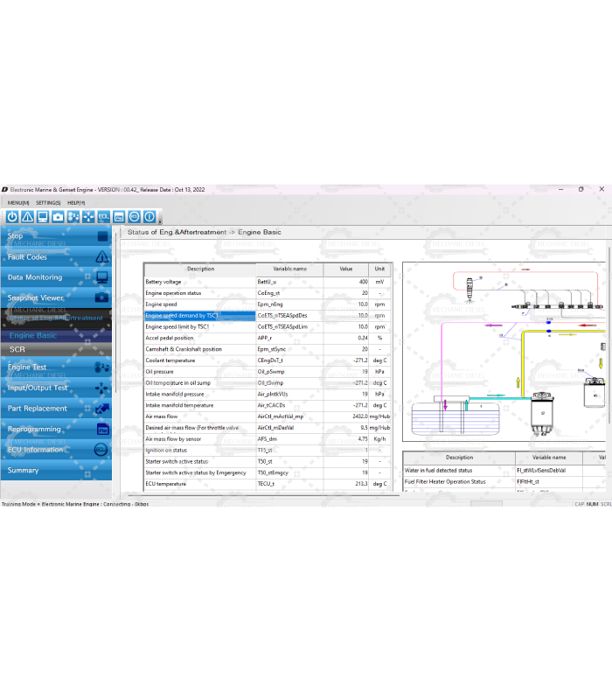Click the EOL toolbar icon
The width and height of the screenshot is (612, 700).
coord(104,216)
